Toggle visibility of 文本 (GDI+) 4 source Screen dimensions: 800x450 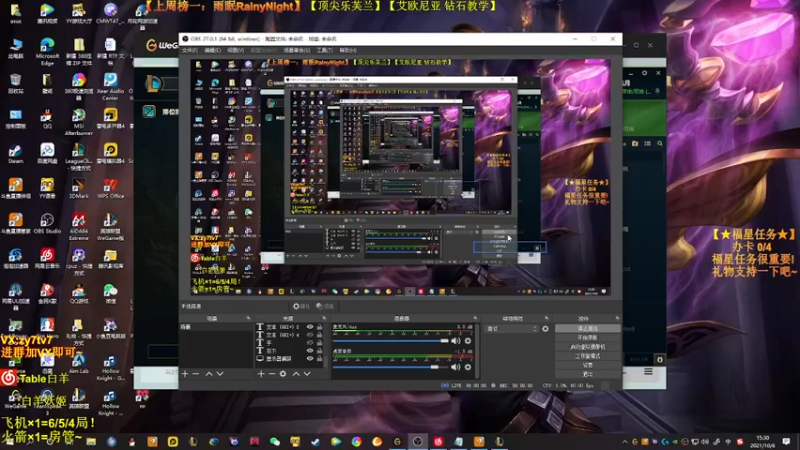(310, 335)
